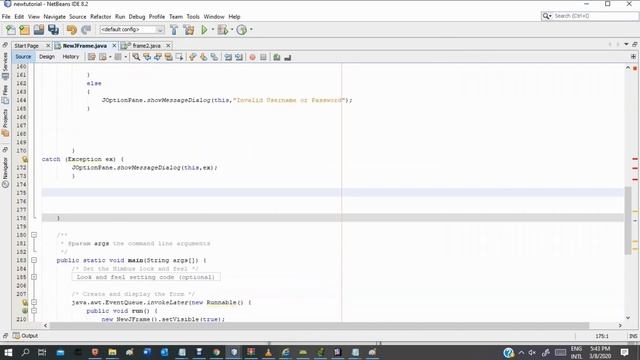
Task: Click the taskbar search magnifier icon
Action: [25, 352]
